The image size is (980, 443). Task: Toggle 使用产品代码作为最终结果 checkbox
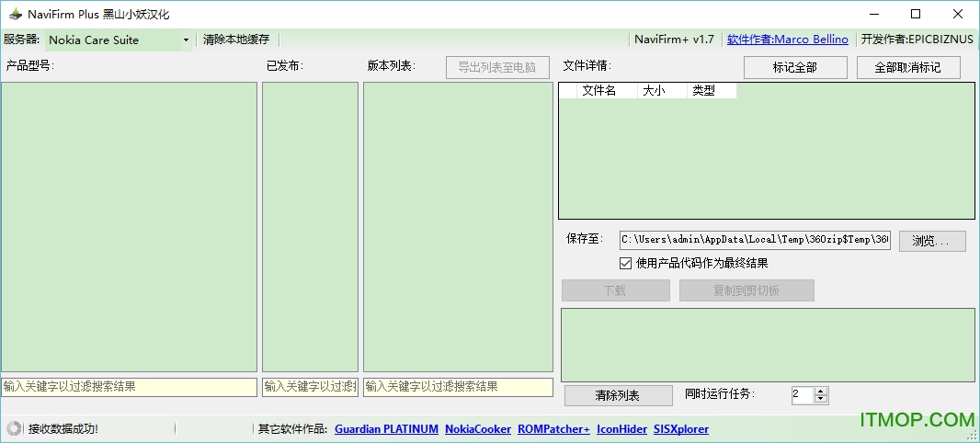coord(625,263)
